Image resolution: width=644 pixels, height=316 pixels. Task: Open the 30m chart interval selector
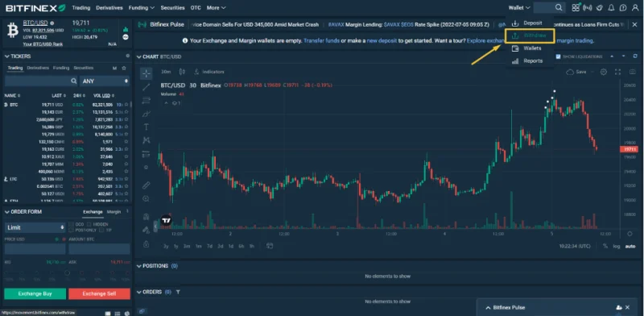pyautogui.click(x=166, y=72)
